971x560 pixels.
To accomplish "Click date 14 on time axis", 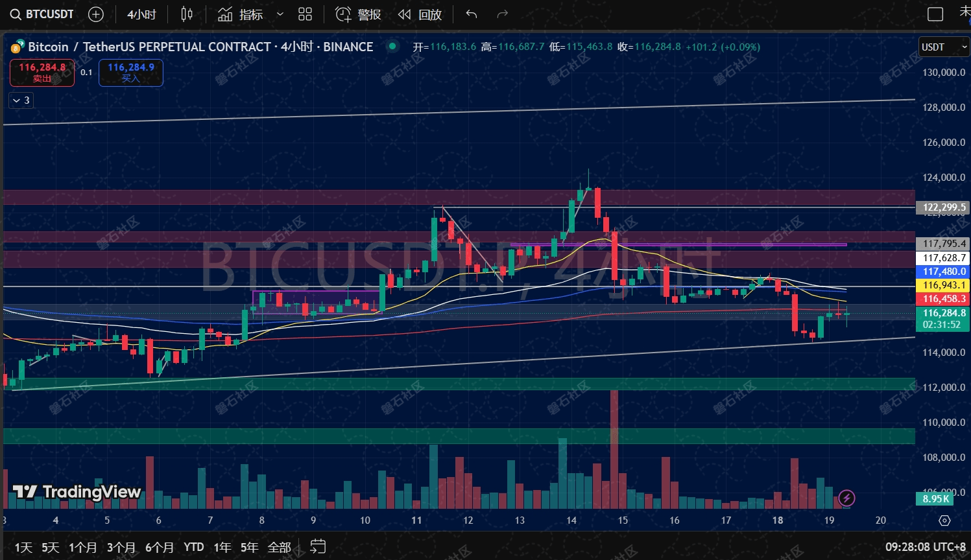I will coord(571,520).
